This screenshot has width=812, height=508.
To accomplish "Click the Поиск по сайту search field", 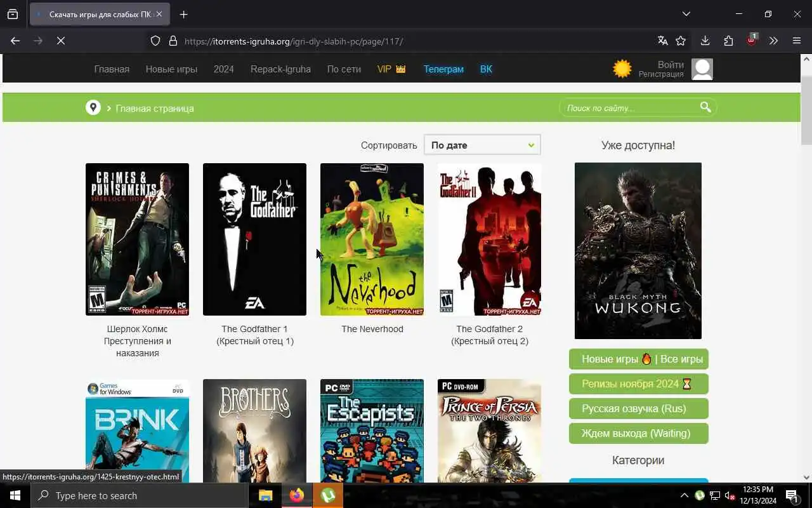I will tap(629, 108).
